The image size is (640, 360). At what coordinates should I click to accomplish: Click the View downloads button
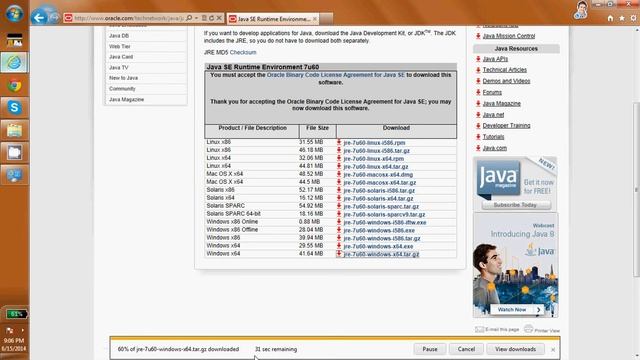tap(516, 349)
